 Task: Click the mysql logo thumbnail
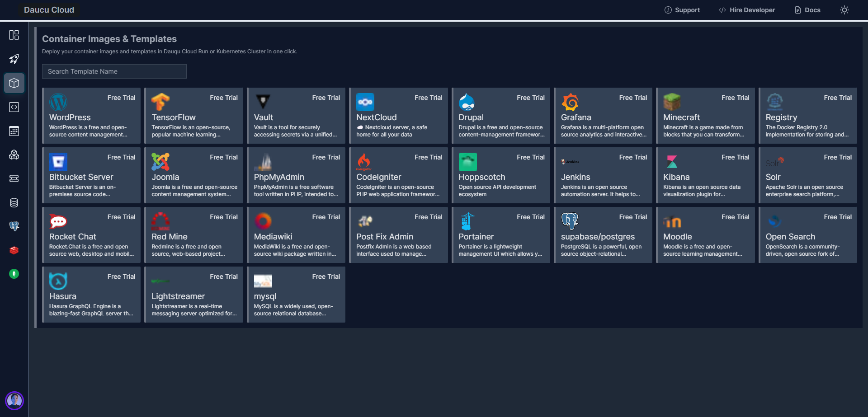pyautogui.click(x=263, y=281)
